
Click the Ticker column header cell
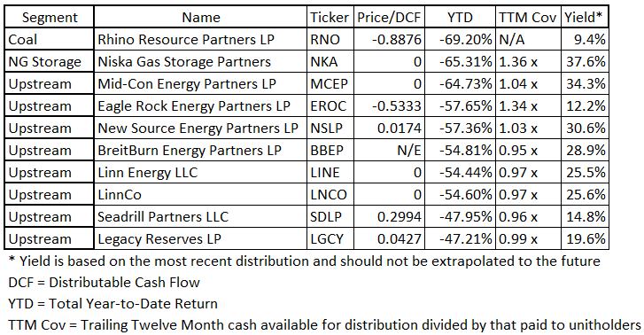click(330, 17)
